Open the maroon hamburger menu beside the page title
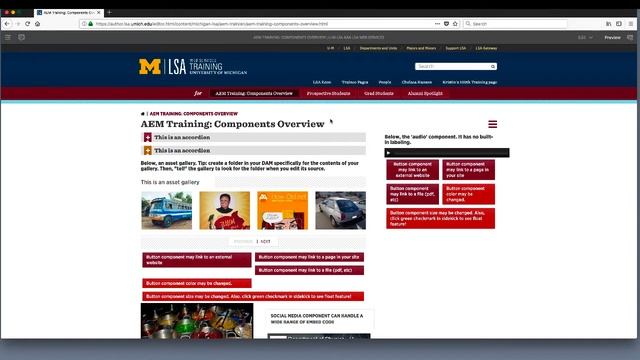The height and width of the screenshot is (360, 640). tap(493, 124)
